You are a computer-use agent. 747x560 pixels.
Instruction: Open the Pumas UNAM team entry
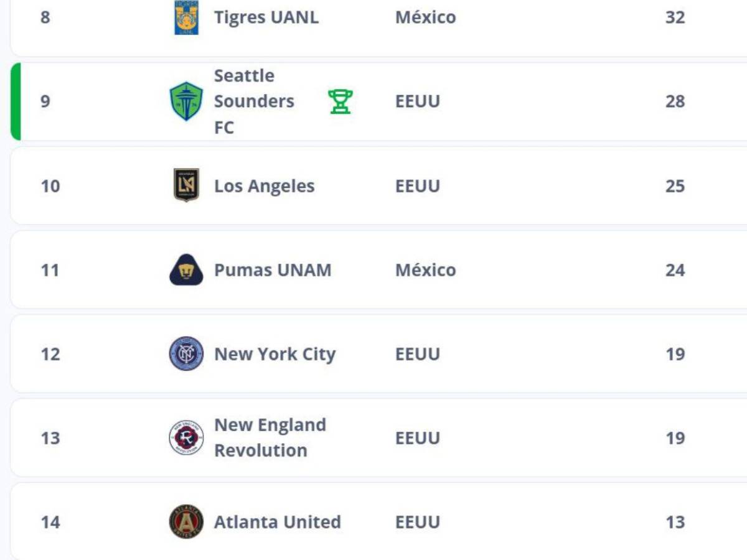coord(272,270)
